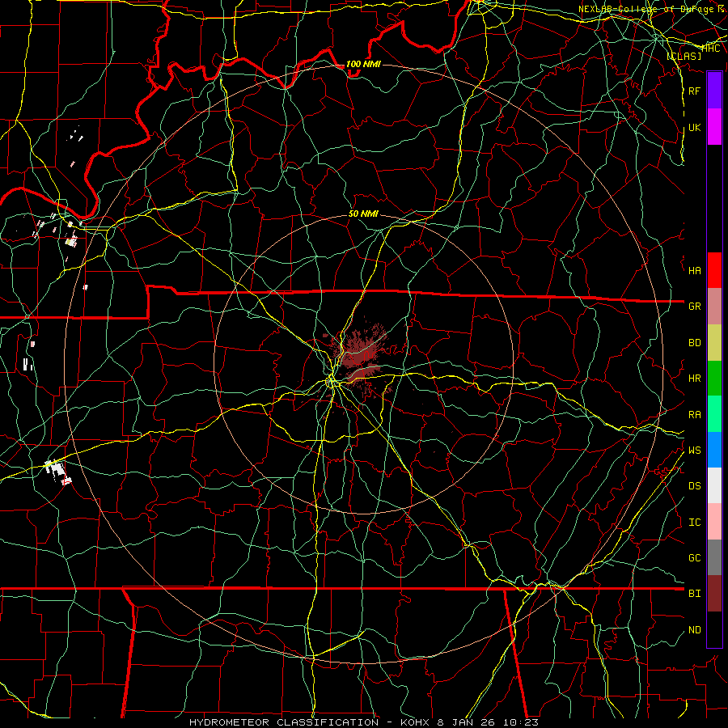Pick the RA light green legend swatch

point(714,414)
